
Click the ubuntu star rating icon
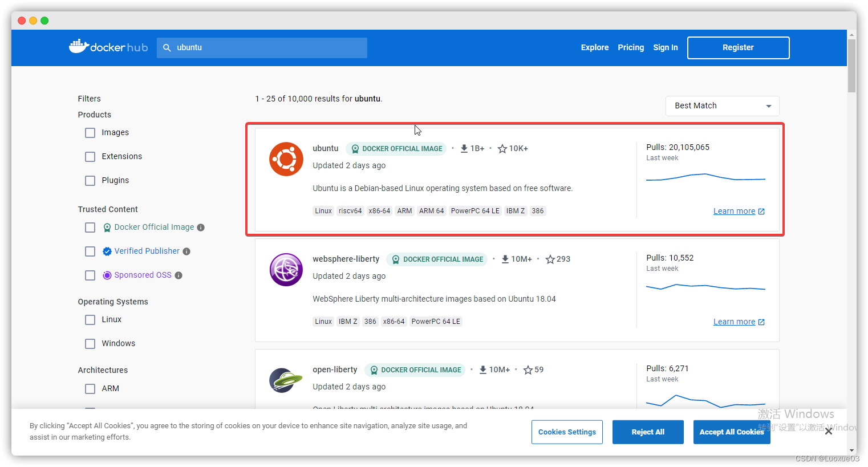[x=502, y=148]
